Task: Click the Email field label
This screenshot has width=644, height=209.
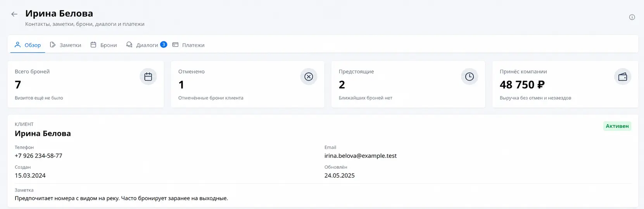Action: coord(330,147)
